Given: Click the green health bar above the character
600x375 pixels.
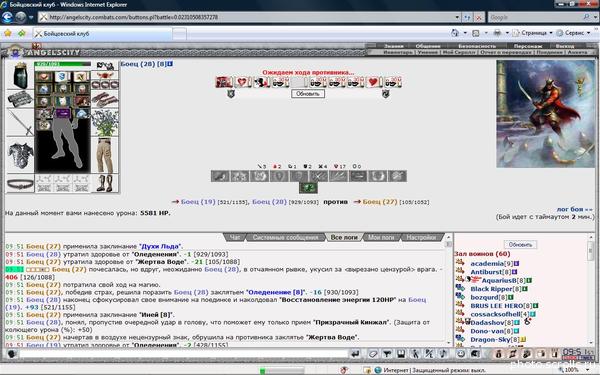Looking at the screenshot, I should tap(63, 64).
